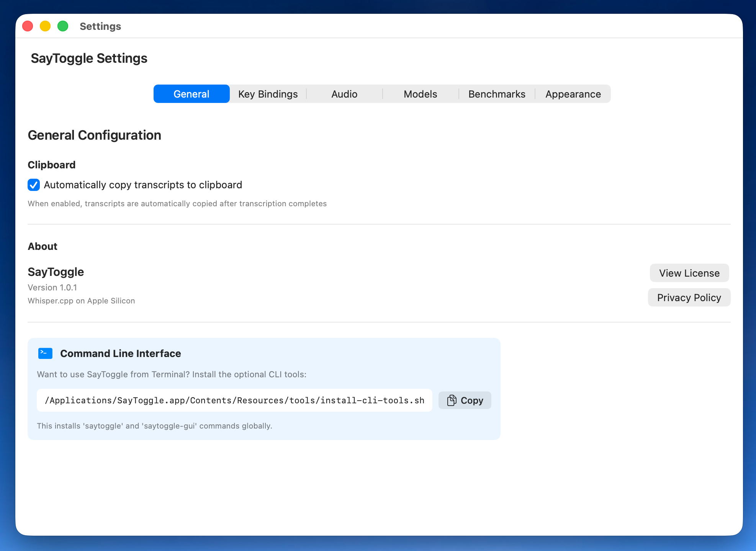Copy the CLI installation command
This screenshot has width=756, height=551.
(x=465, y=400)
